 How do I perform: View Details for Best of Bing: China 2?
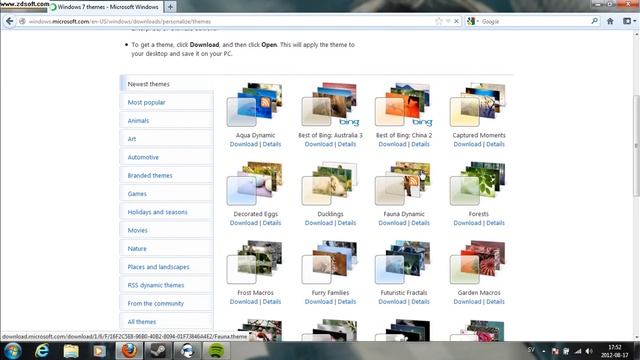click(420, 144)
